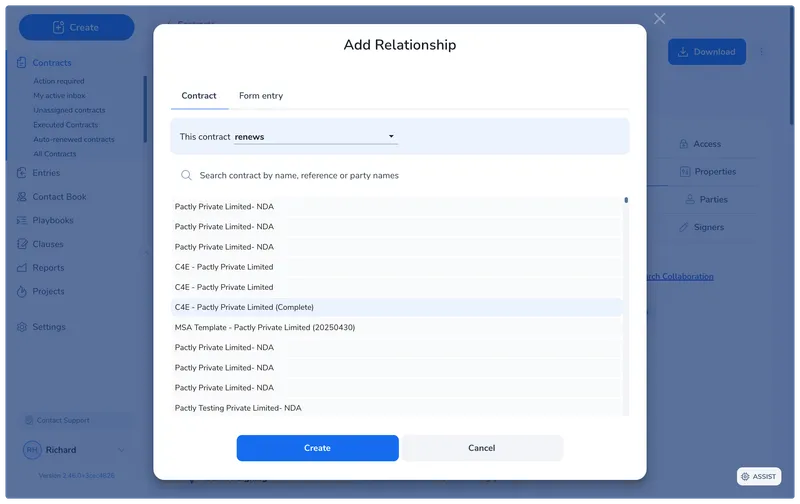
Task: Click the Access lock icon
Action: coord(684,144)
